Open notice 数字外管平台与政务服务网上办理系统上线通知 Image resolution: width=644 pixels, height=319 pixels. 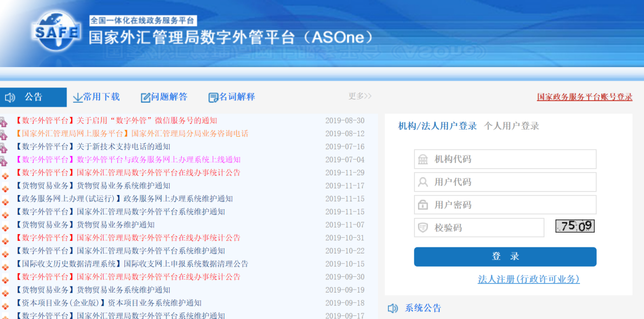click(x=127, y=160)
